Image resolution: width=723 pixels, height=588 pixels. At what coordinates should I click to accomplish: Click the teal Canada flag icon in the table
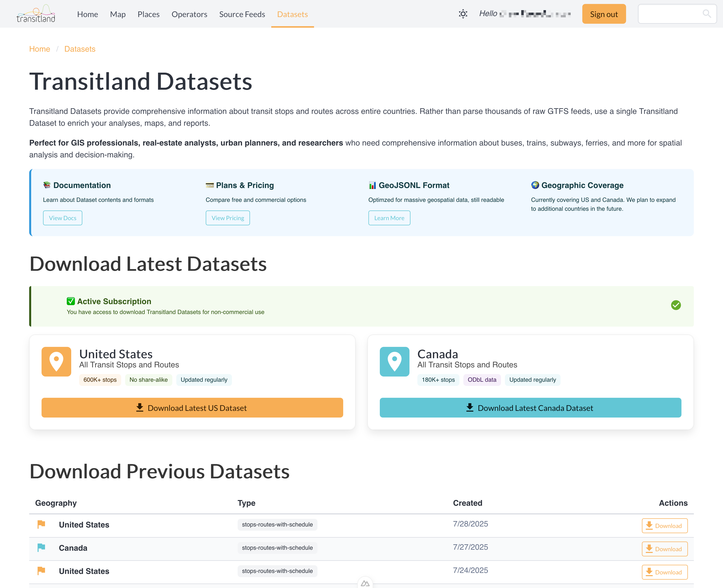[x=41, y=548]
